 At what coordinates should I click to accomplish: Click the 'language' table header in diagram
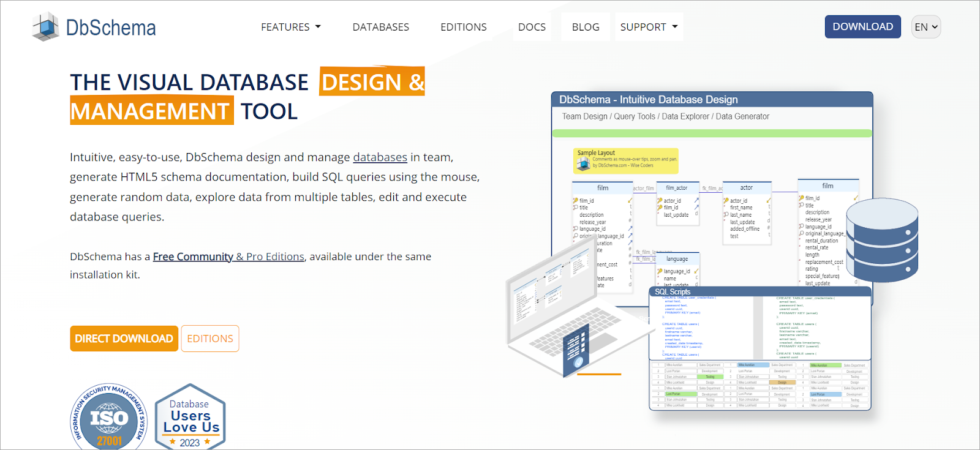pos(677,259)
